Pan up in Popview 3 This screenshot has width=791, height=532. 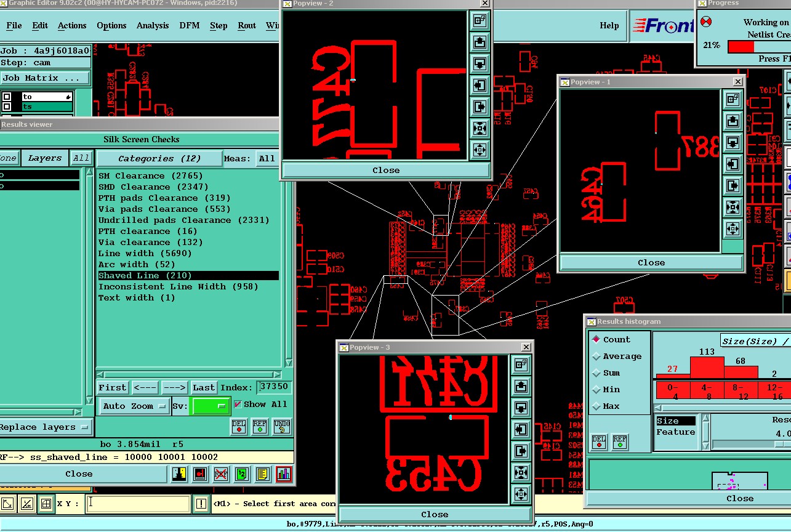click(521, 386)
